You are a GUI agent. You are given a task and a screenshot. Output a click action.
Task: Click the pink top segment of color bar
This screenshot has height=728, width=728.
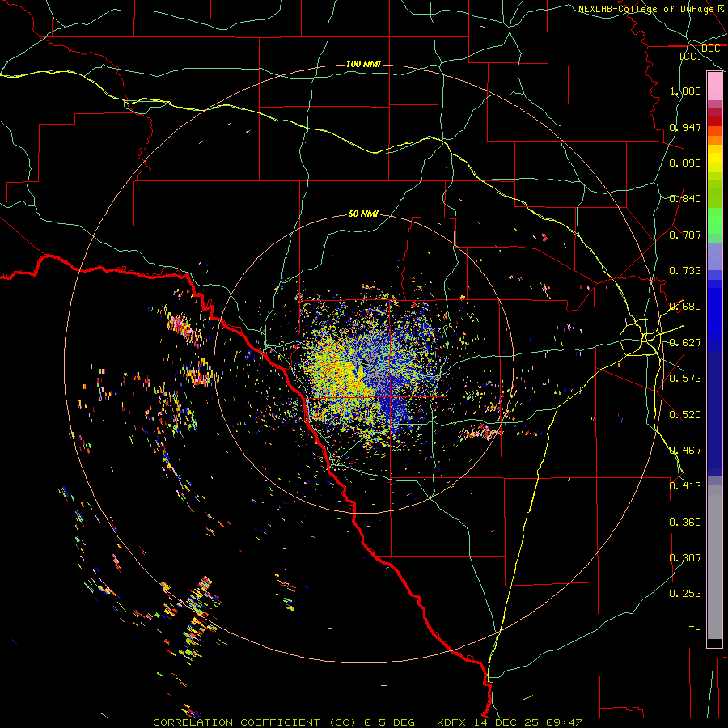[x=714, y=87]
